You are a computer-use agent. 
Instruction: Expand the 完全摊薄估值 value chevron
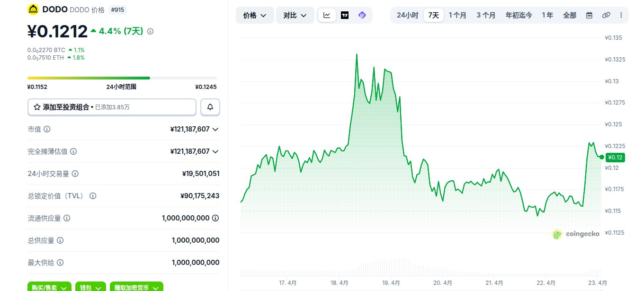(215, 151)
